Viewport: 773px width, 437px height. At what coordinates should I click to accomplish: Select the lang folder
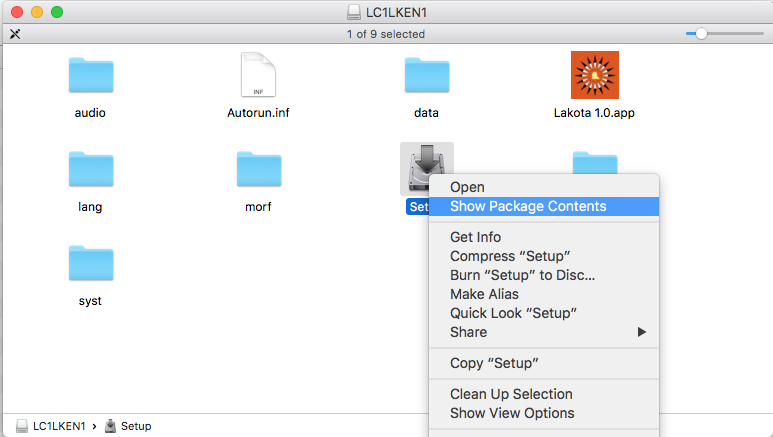[x=91, y=169]
